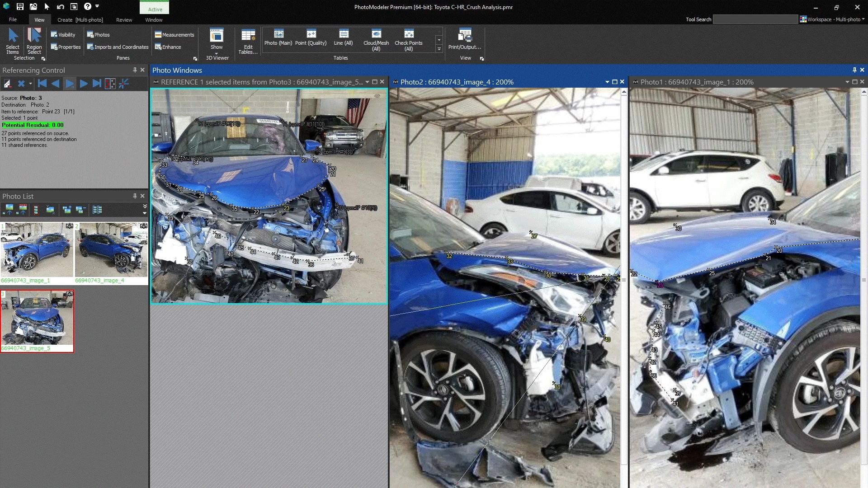Open the Check Points table
The width and height of the screenshot is (868, 488).
point(408,38)
